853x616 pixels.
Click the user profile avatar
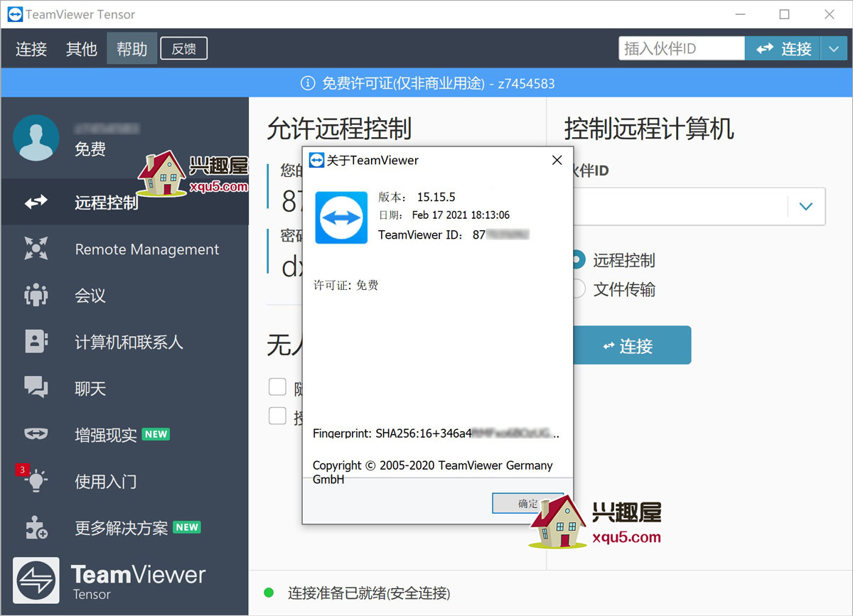point(36,138)
